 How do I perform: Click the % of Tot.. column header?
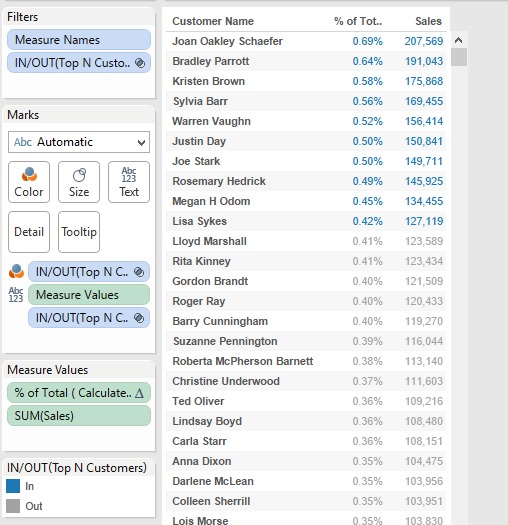(358, 21)
